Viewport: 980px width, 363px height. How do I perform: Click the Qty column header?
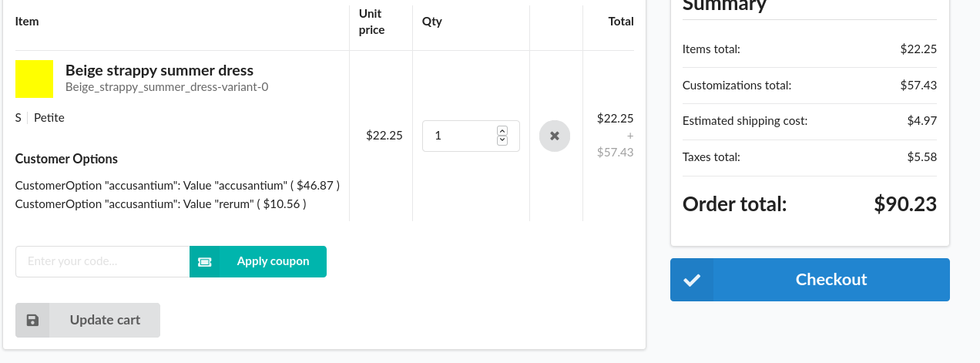432,22
